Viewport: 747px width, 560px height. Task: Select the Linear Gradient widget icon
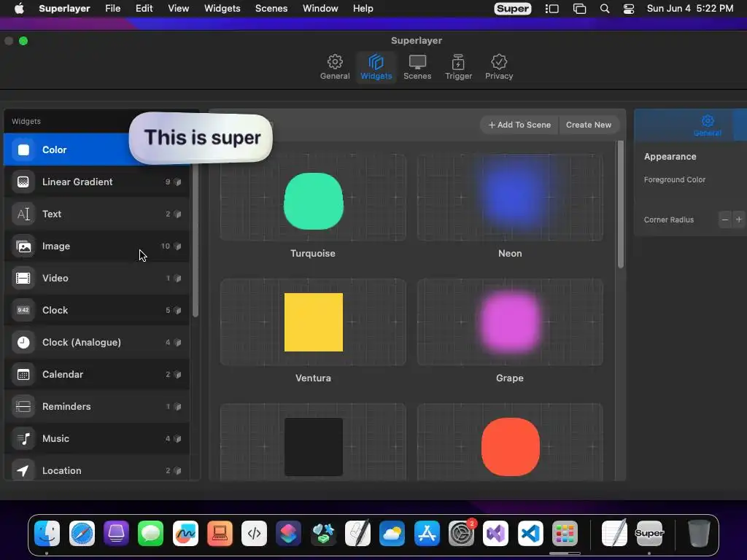point(23,182)
